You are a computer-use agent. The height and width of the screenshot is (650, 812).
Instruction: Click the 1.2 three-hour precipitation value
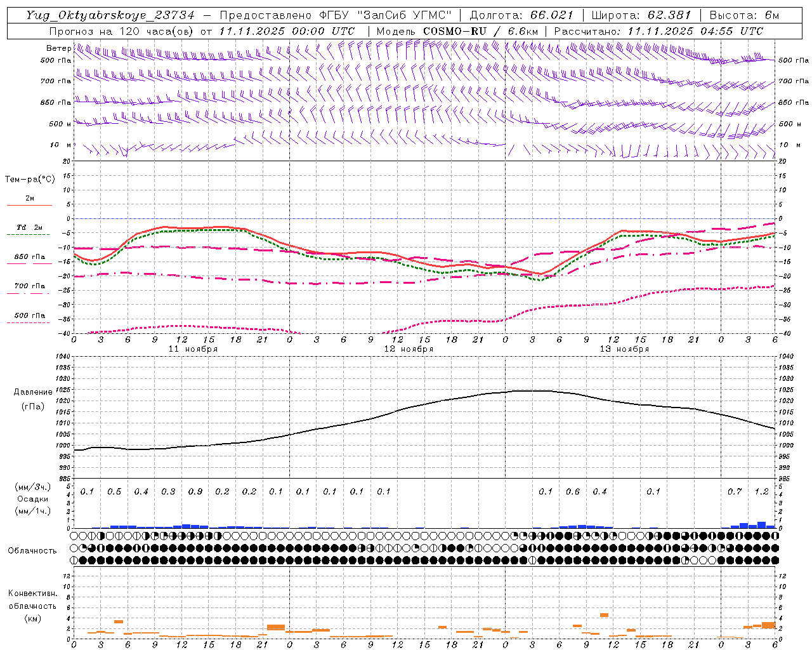pyautogui.click(x=762, y=491)
